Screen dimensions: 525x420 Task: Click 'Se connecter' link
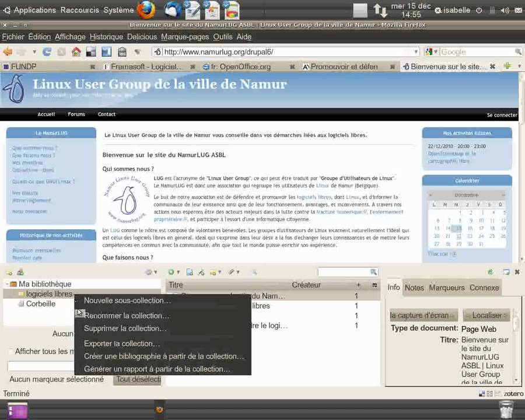tap(502, 115)
